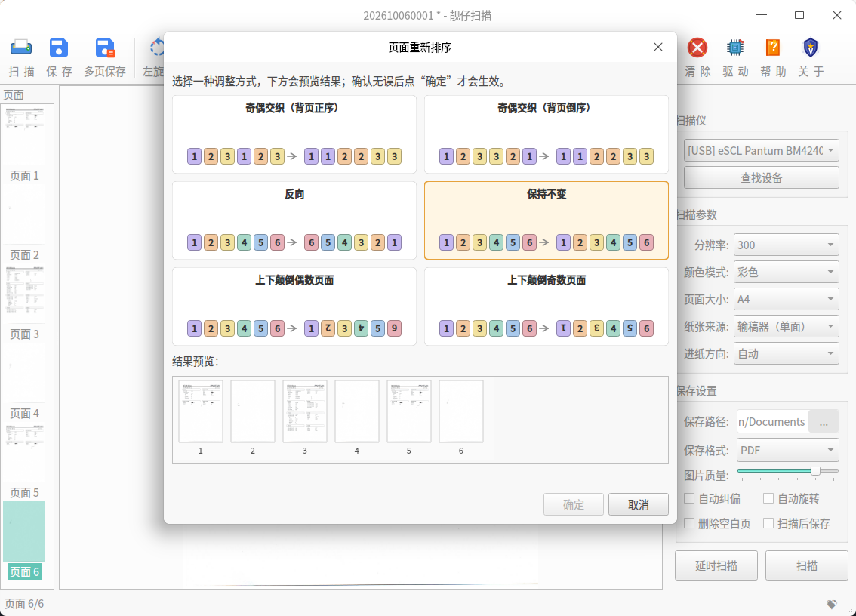Screen dimensions: 856x616
Task: Enable the 自动纠偏 checkbox
Action: tap(689, 498)
